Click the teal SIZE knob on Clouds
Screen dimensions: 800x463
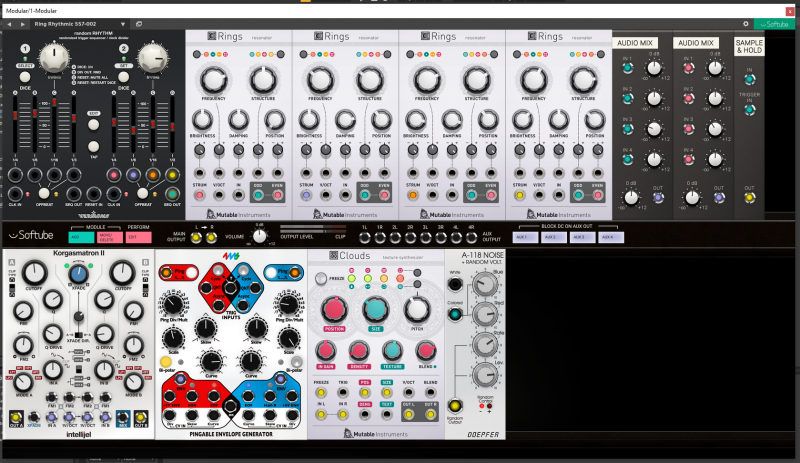tap(376, 309)
